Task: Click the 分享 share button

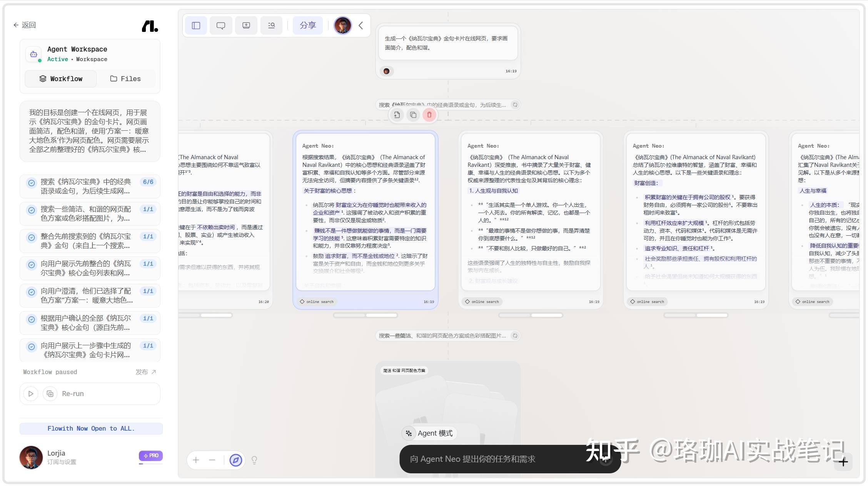Action: pos(307,25)
